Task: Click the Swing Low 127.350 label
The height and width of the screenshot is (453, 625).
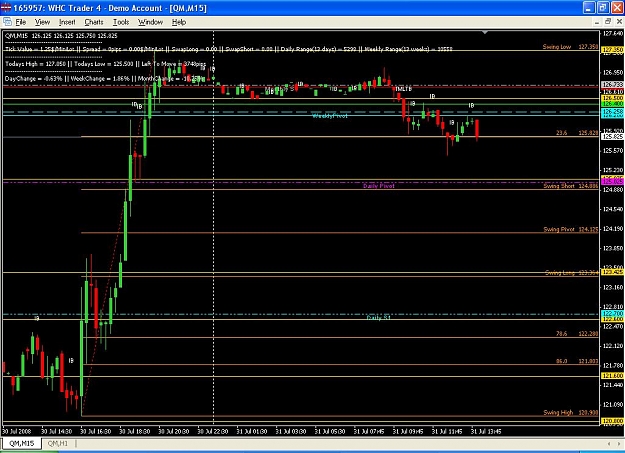Action: coord(570,47)
